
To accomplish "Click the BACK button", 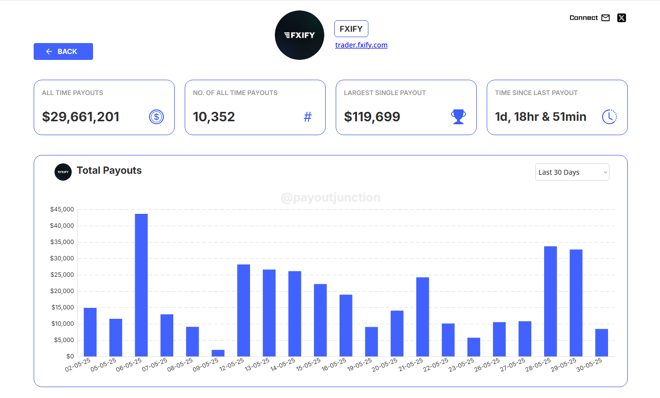I will click(63, 51).
